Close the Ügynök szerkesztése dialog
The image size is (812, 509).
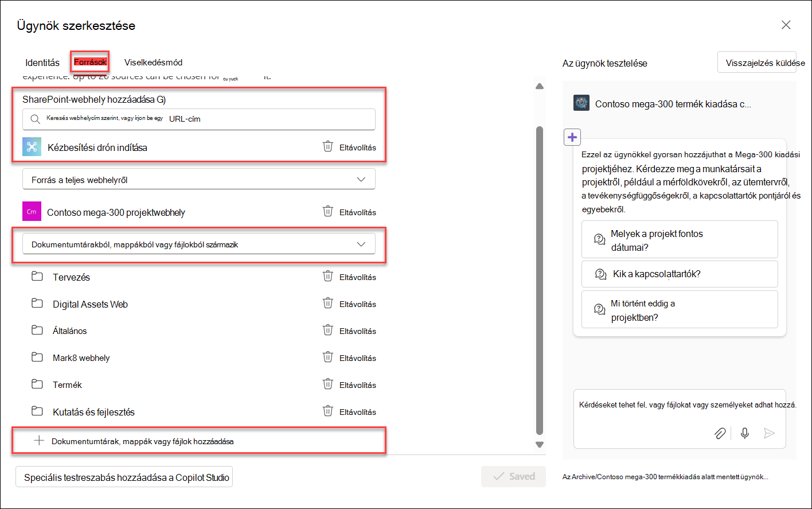pyautogui.click(x=786, y=25)
